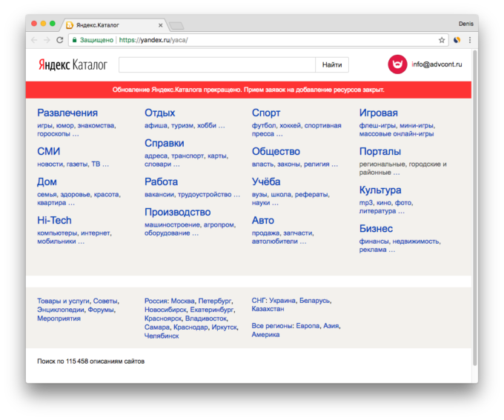504x420 pixels.
Task: Open the Спорт category
Action: 266,113
